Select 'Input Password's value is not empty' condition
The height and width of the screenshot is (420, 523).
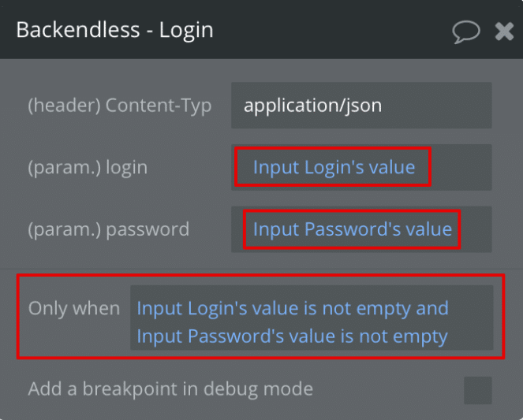click(292, 336)
